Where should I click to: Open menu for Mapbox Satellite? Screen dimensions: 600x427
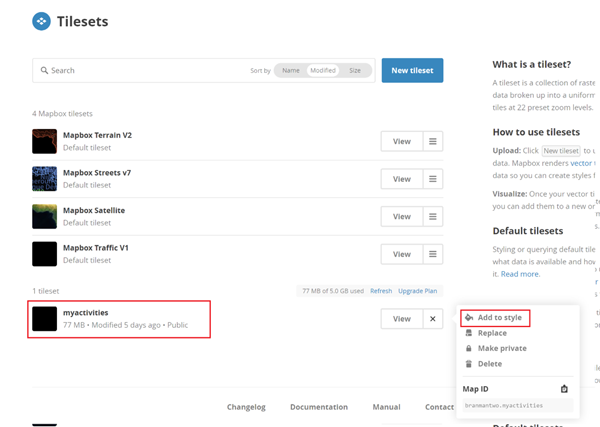coord(433,217)
